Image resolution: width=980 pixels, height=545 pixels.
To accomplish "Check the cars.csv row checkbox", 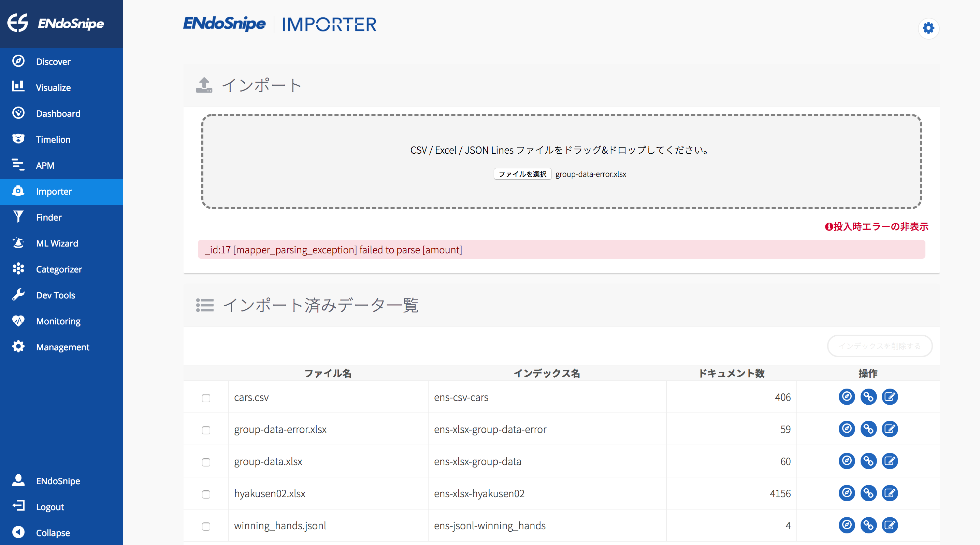I will point(206,398).
